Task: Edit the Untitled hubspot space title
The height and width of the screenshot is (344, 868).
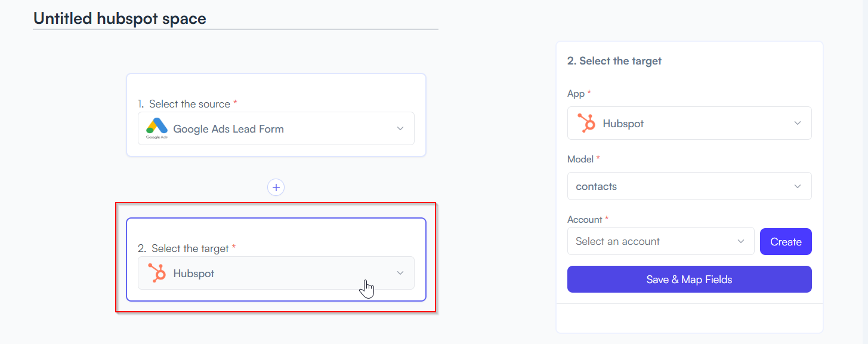Action: [120, 18]
